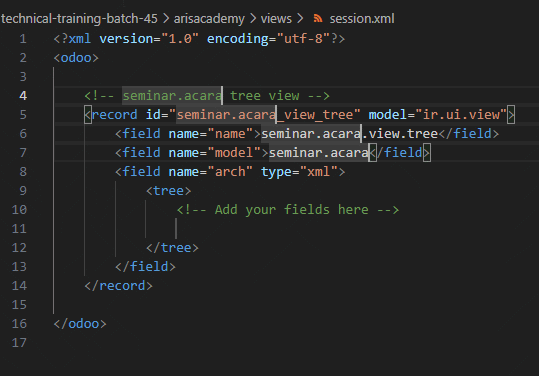Click the closing </odoo> tag
This screenshot has width=539, height=376.
pos(80,324)
